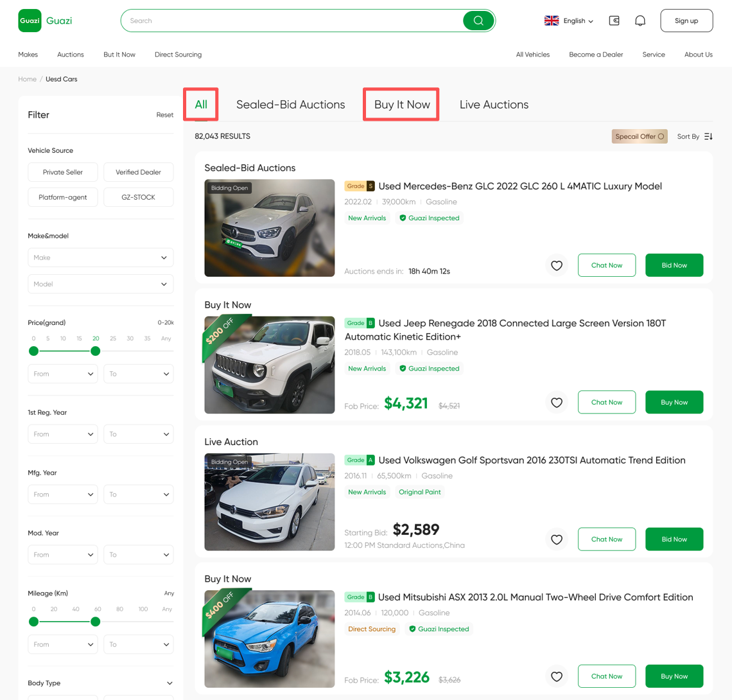Select Verified Dealer vehicle source

point(138,172)
